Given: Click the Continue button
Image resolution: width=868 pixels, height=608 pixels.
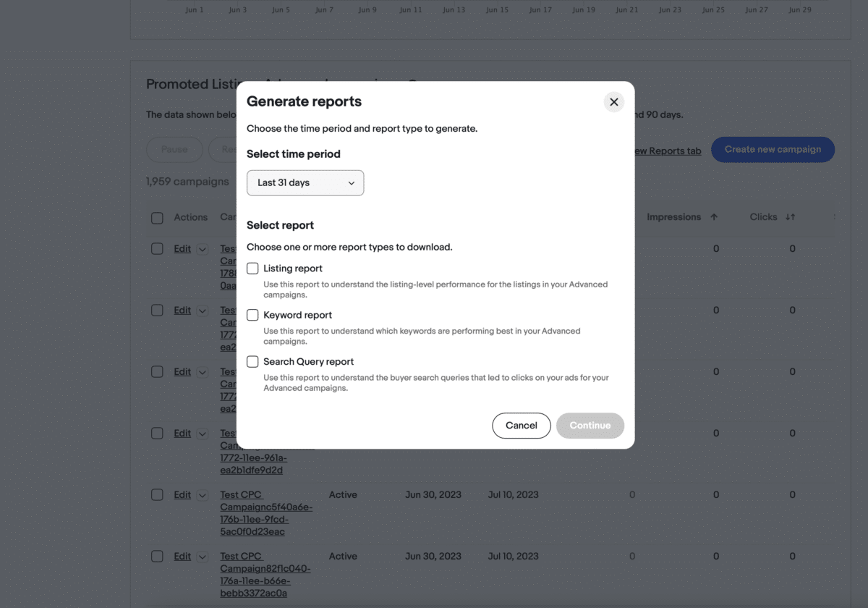Looking at the screenshot, I should pos(590,426).
